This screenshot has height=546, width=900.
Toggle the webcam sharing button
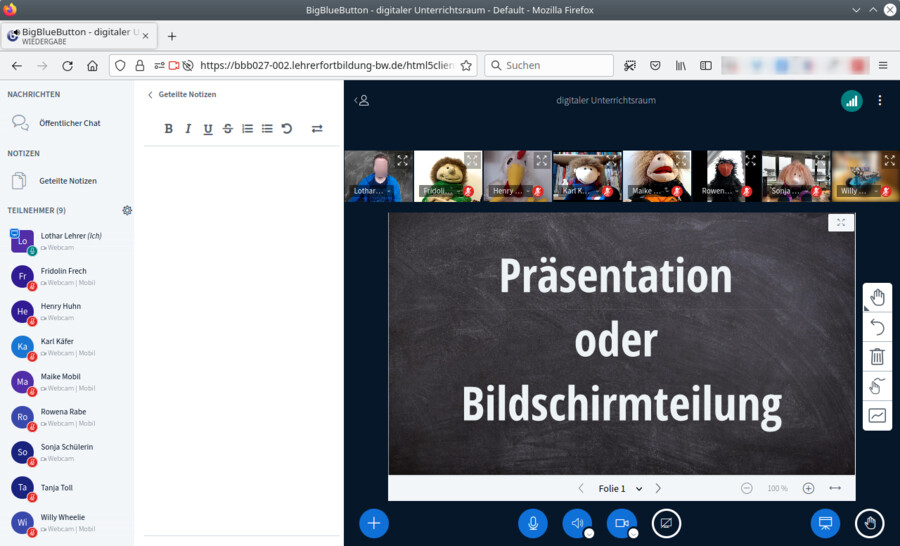pos(621,523)
